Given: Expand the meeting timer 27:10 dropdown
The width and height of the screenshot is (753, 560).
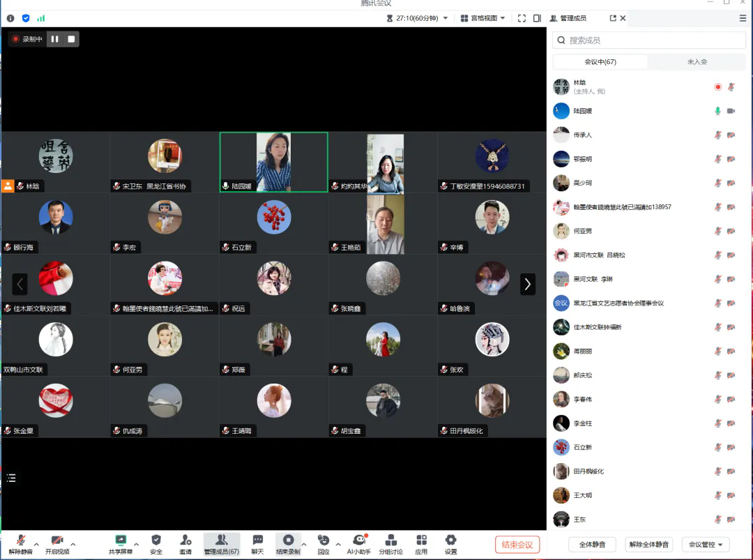Looking at the screenshot, I should tap(418, 18).
